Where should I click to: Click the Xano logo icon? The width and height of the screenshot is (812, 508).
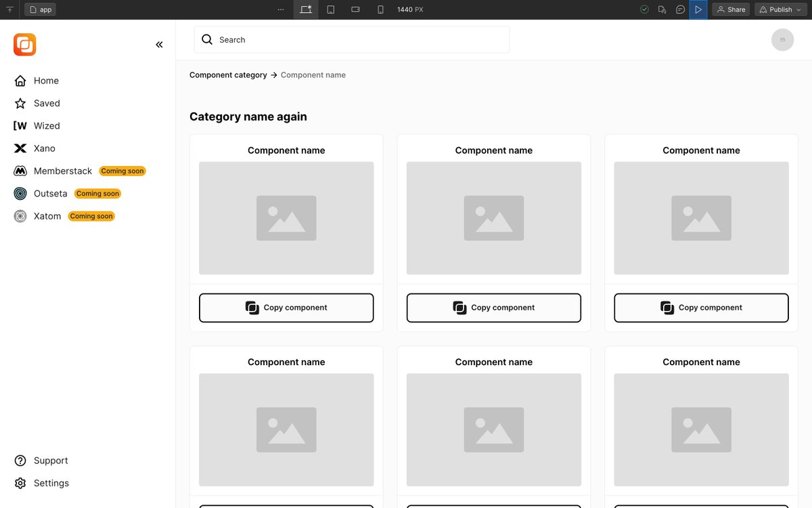[x=20, y=148]
